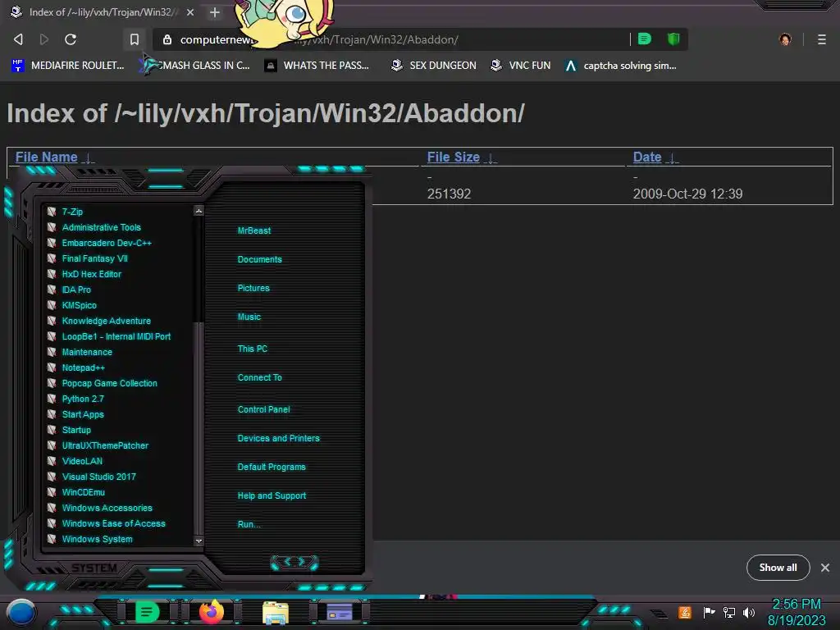Open the browser hamburger menu
840x630 pixels.
coord(822,39)
